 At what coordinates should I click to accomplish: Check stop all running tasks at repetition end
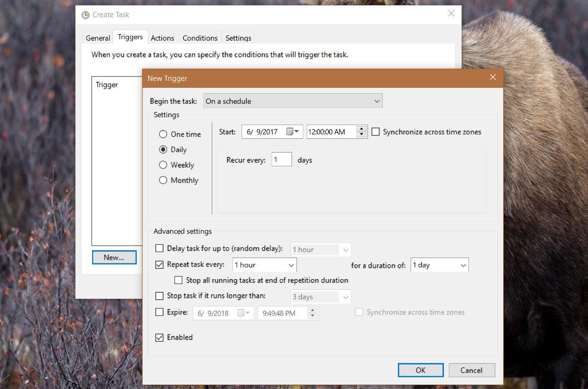(179, 280)
